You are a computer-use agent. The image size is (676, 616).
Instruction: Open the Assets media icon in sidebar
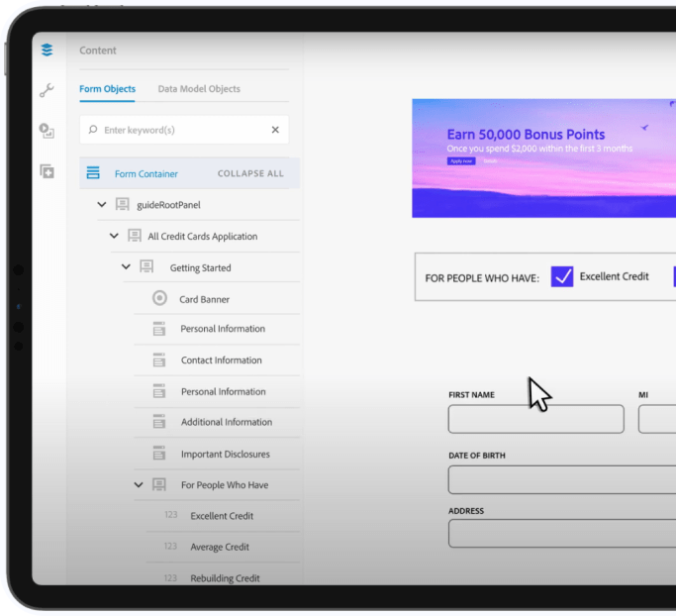(47, 131)
